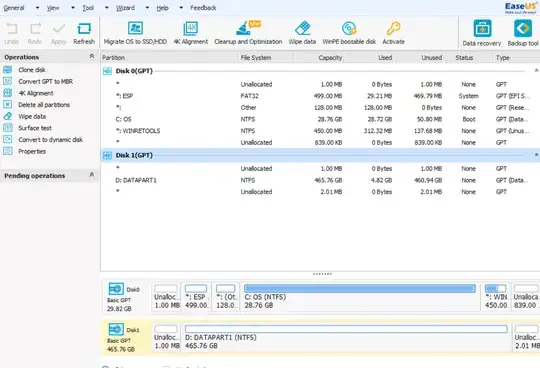
Task: Collapse the Pending operations panel
Action: tap(92, 175)
